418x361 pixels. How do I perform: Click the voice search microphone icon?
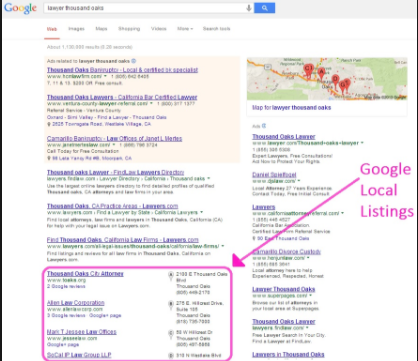[x=249, y=8]
